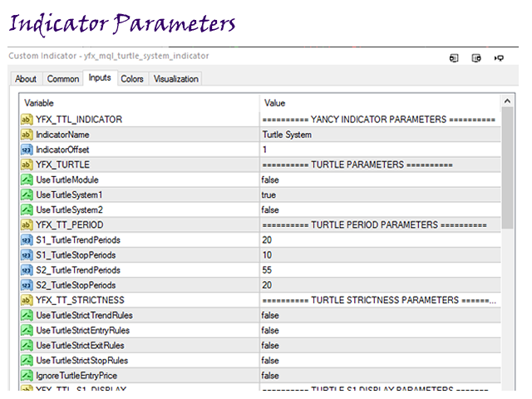Select the UseTurtleSystem2 variable label
The height and width of the screenshot is (399, 532).
(69, 210)
